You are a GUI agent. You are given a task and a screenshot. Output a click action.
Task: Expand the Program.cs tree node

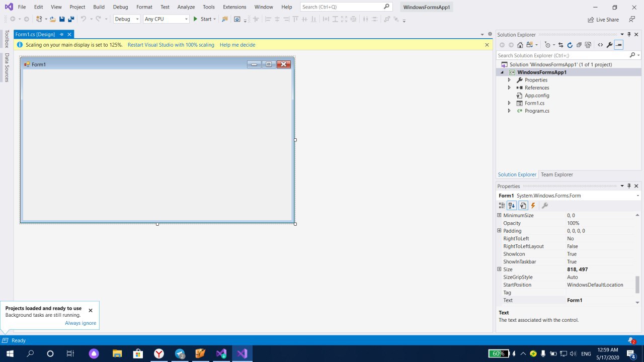pyautogui.click(x=509, y=111)
